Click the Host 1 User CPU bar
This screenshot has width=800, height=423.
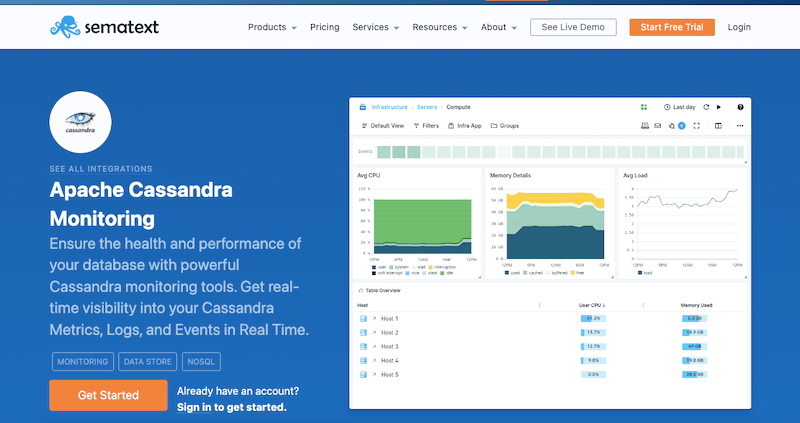[x=593, y=318]
